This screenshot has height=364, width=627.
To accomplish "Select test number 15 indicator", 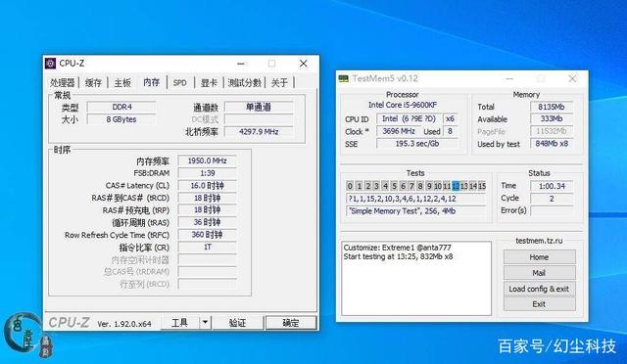I will click(482, 186).
